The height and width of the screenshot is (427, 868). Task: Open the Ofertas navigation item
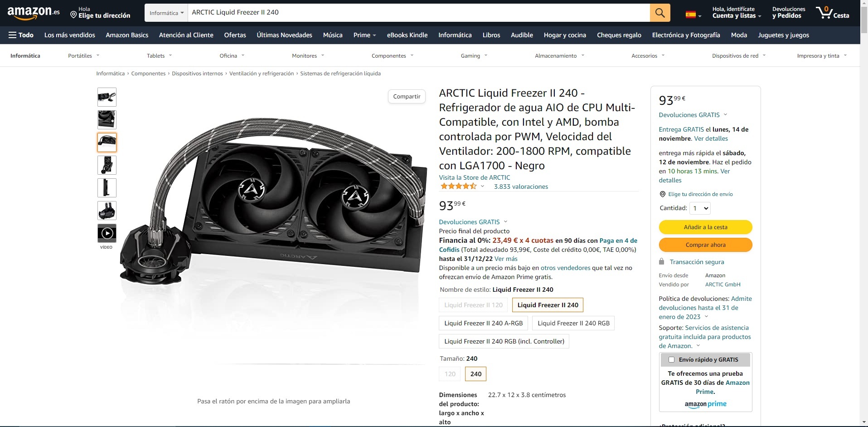(x=235, y=35)
